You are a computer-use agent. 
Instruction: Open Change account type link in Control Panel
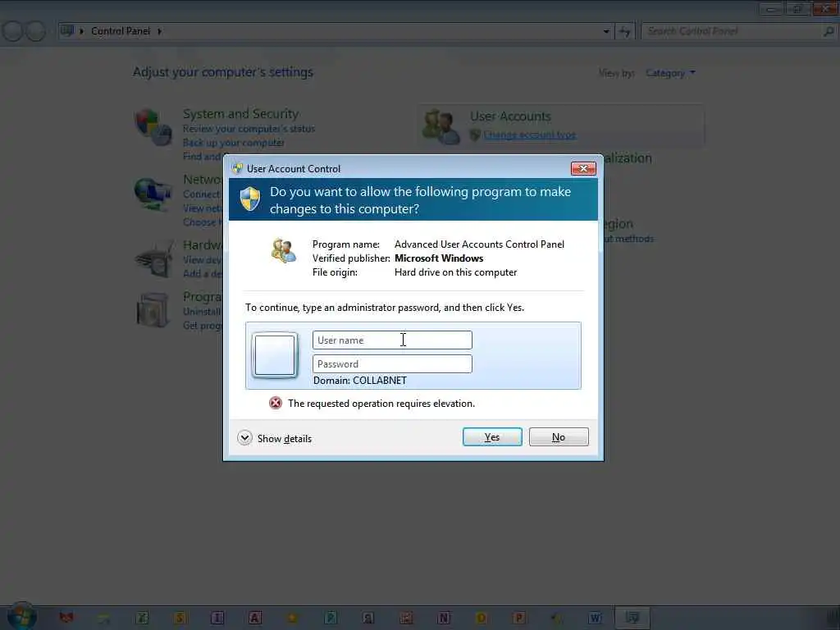(530, 135)
